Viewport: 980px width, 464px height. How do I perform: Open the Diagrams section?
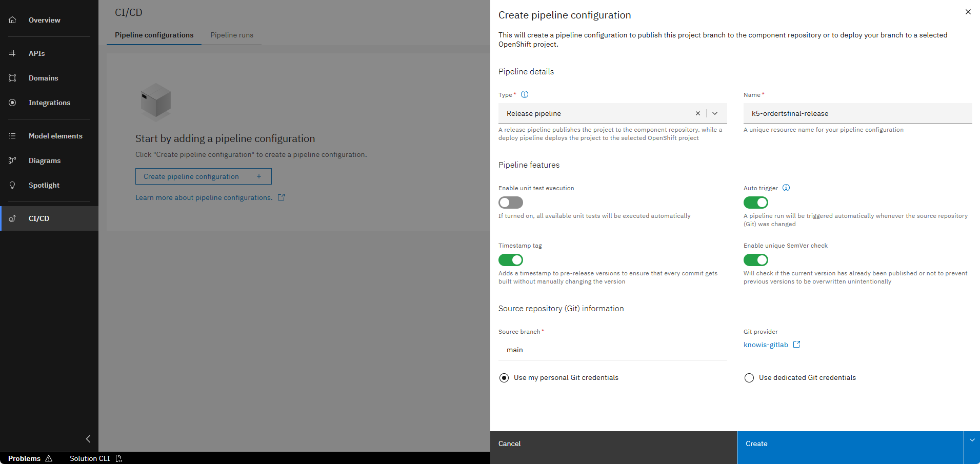45,160
